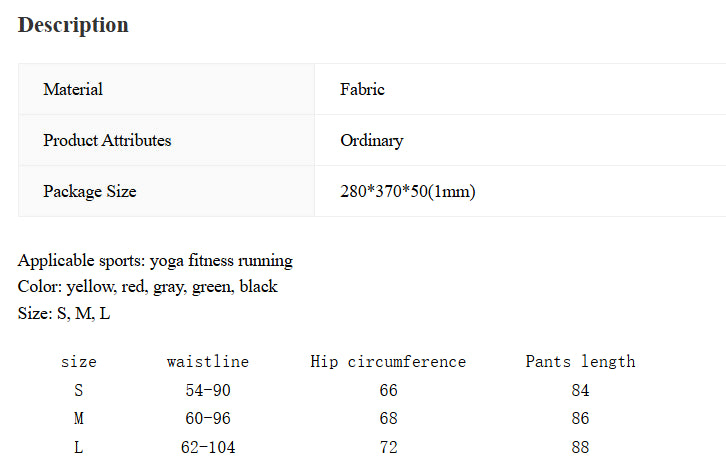Click the Material label cell

pos(73,90)
